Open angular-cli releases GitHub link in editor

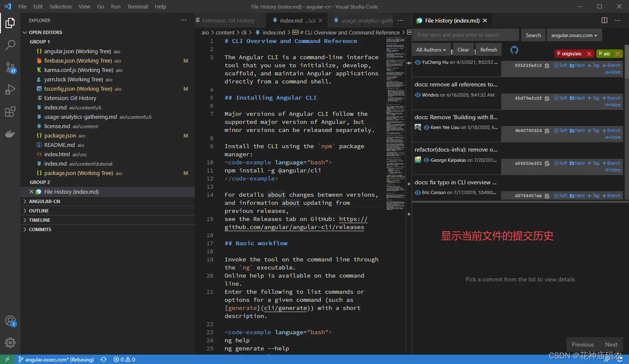click(296, 223)
